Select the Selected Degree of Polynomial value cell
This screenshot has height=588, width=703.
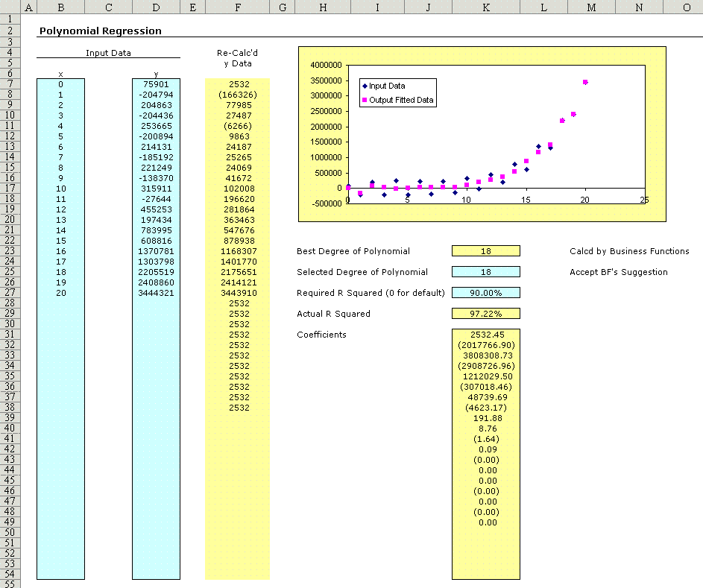(x=485, y=272)
